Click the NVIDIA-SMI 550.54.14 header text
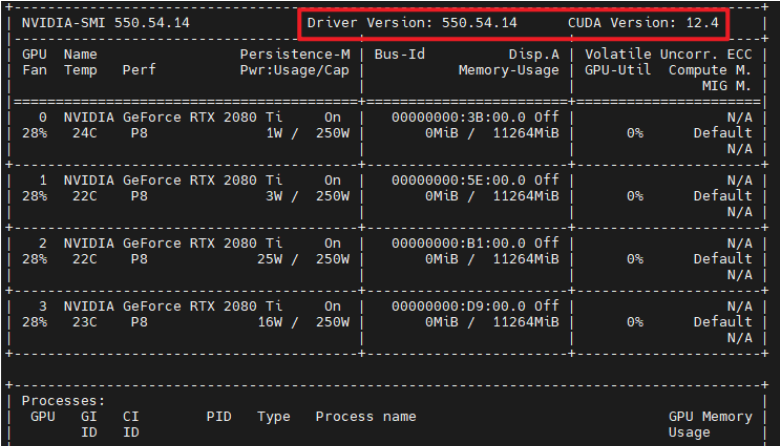780x446 pixels. tap(105, 23)
